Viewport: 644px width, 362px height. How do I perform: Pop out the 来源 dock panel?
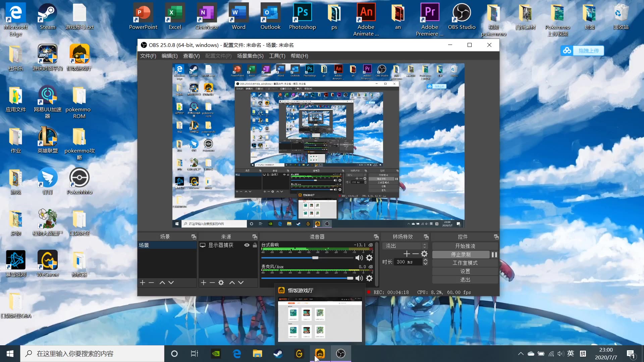pos(255,237)
